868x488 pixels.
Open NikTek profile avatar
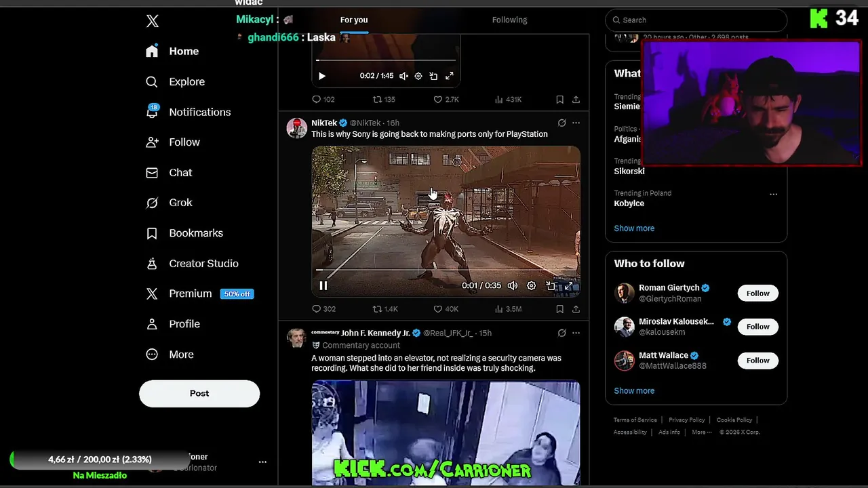click(297, 127)
